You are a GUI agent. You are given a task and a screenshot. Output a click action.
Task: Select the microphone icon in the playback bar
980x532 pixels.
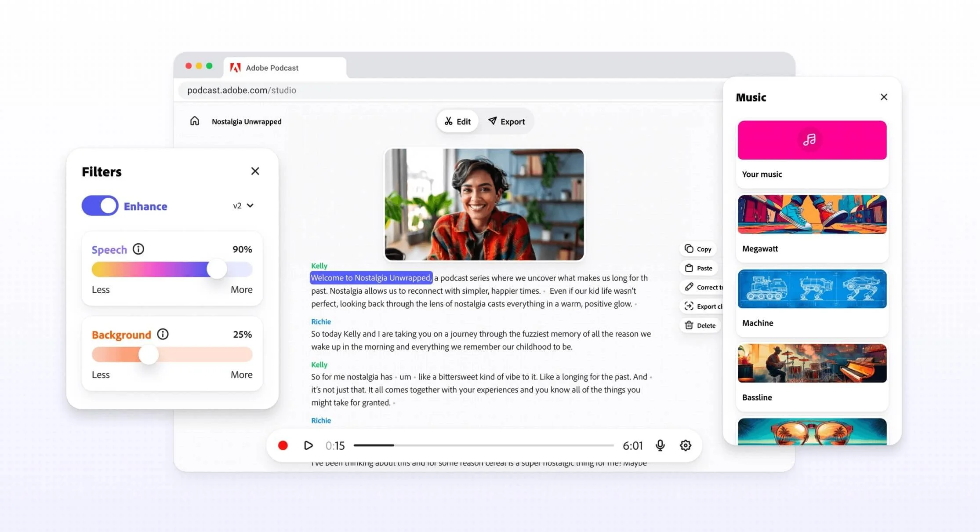click(661, 445)
